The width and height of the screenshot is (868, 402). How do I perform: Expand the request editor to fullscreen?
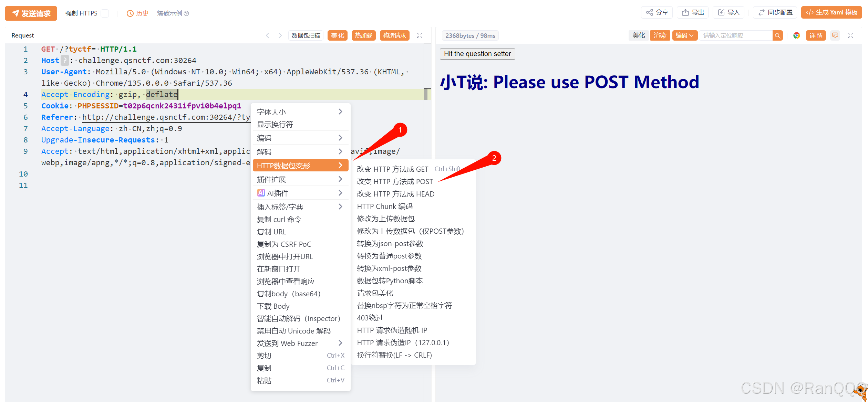click(x=420, y=35)
